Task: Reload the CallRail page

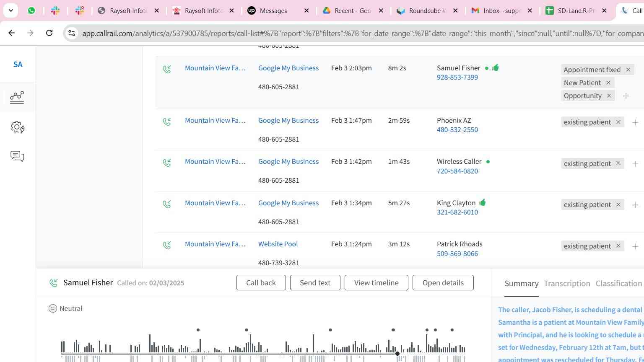Action: 49,33
